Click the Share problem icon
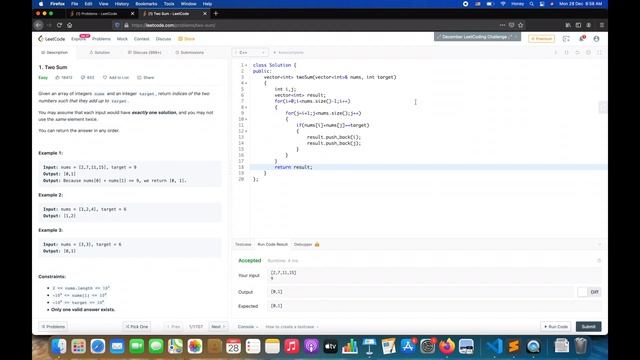 146,78
